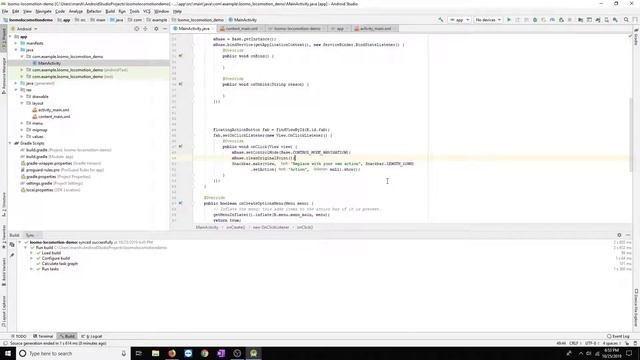This screenshot has height=360, width=640.
Task: Click the Collapse All icon in Project panel
Action: coord(145,29)
